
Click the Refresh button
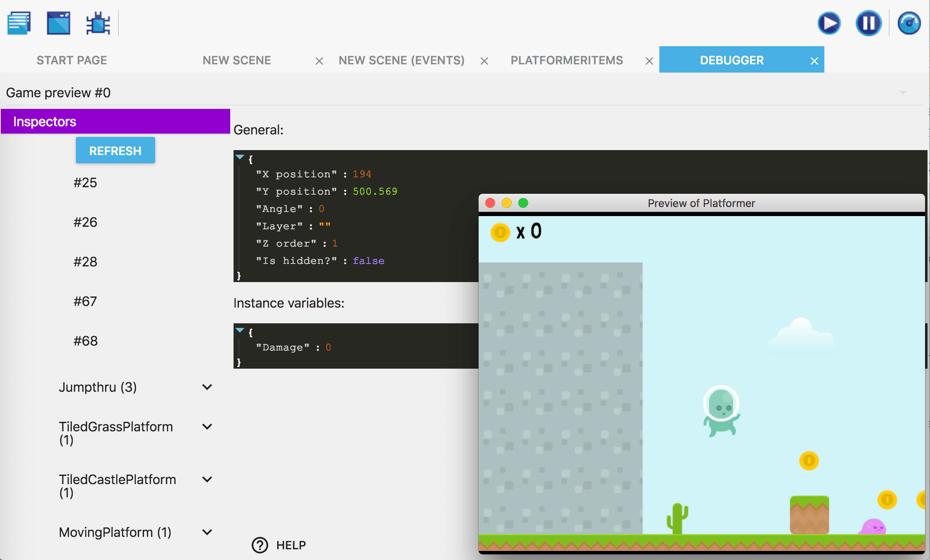(x=115, y=151)
